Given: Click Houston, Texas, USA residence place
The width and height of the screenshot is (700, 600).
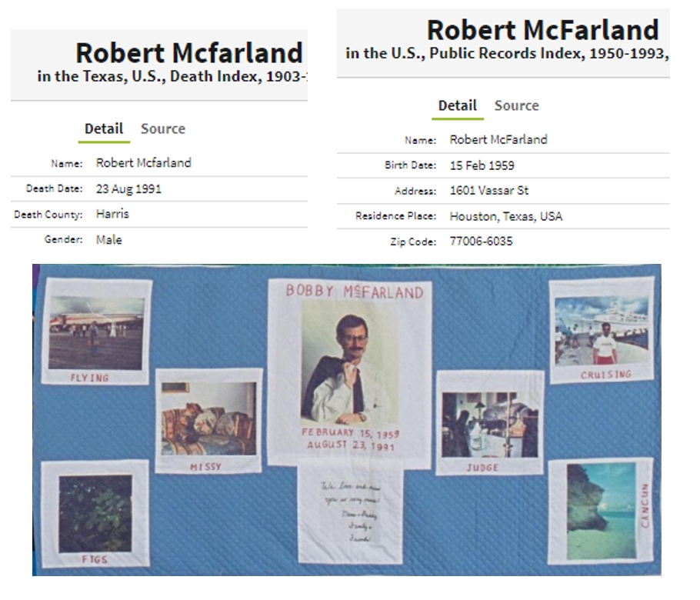Looking at the screenshot, I should (x=505, y=216).
